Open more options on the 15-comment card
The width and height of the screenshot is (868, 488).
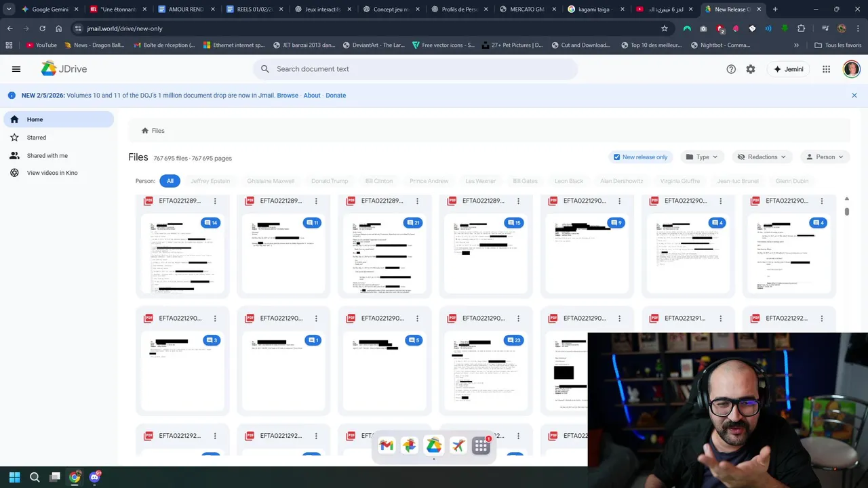(518, 201)
